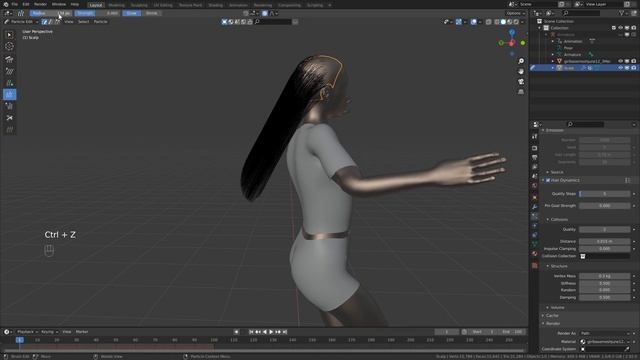Open the Physics properties tab icon
Viewport: 640px width, 360px height.
point(535,226)
